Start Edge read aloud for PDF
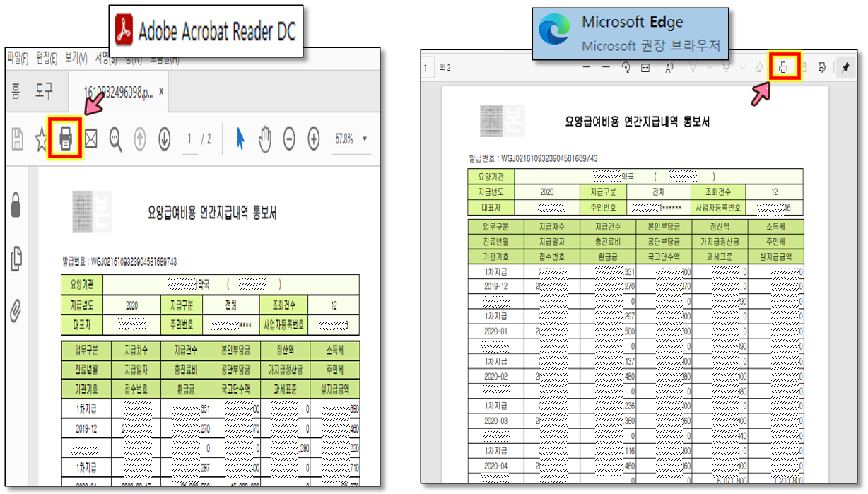Image resolution: width=868 pixels, height=494 pixels. tap(668, 68)
